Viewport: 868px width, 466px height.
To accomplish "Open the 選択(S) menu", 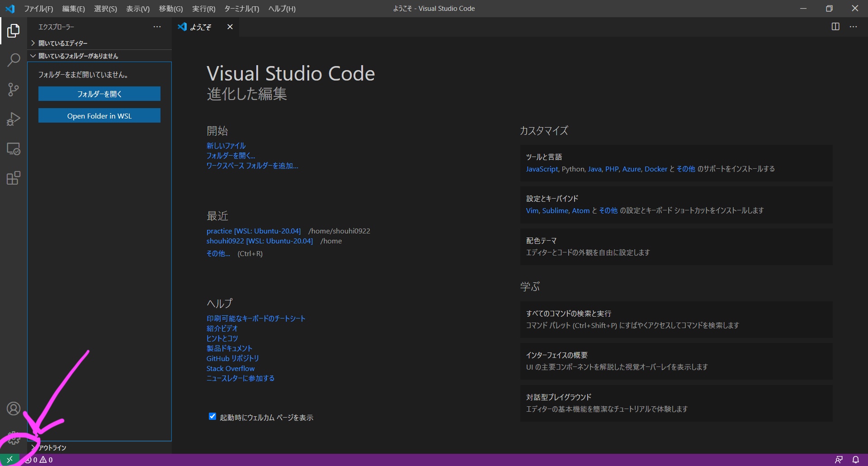I will pos(105,9).
